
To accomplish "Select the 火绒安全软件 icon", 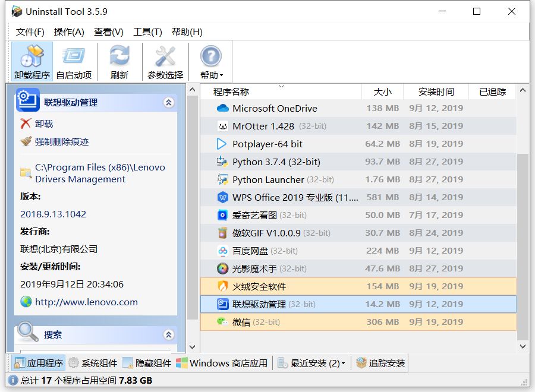I will [x=222, y=286].
